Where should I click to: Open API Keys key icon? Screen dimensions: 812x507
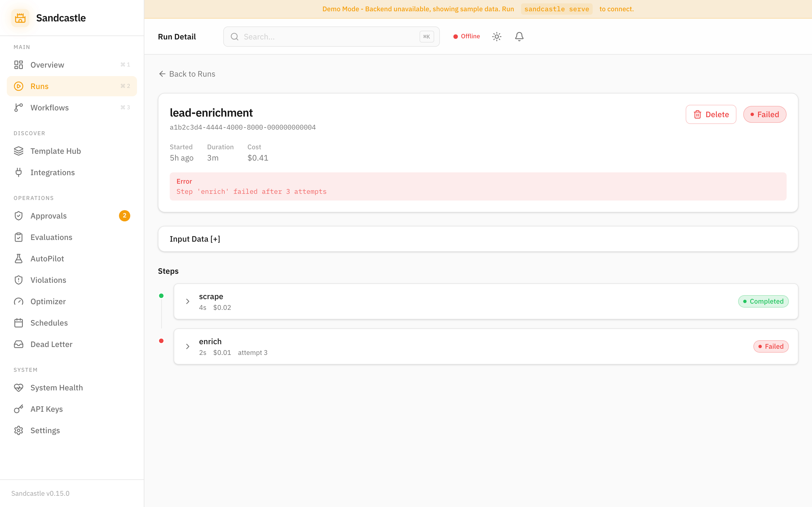click(x=19, y=409)
